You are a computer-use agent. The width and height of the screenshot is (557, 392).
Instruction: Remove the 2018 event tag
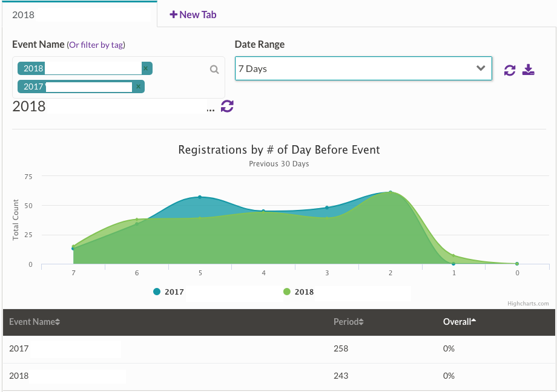pyautogui.click(x=146, y=69)
